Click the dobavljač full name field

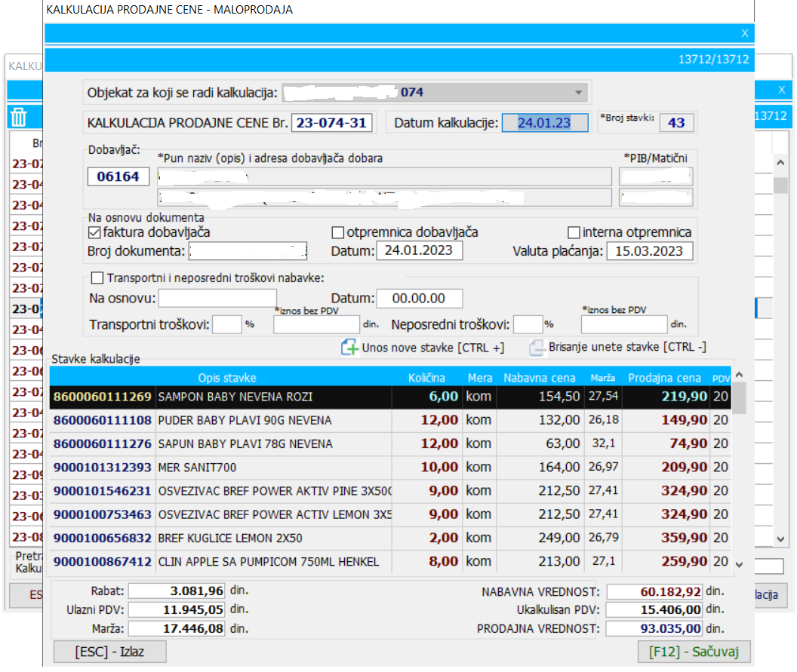[x=384, y=176]
